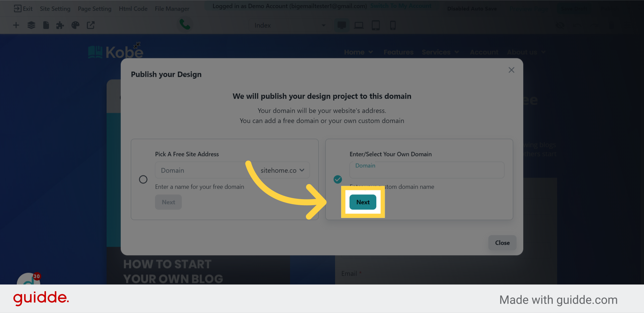Switch to tablet preview view
This screenshot has width=644, height=313.
[x=376, y=25]
